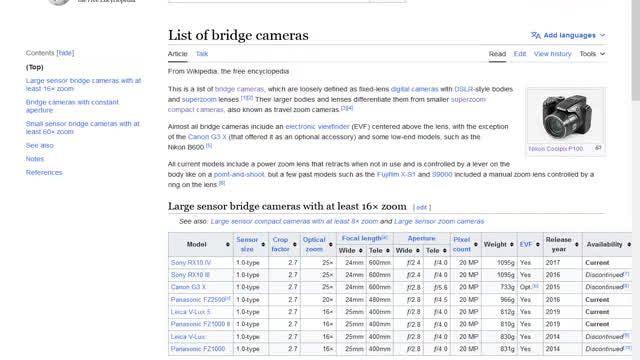This screenshot has width=640, height=360.
Task: Go to Large sensor bridge cameras contents entry
Action: point(83,84)
